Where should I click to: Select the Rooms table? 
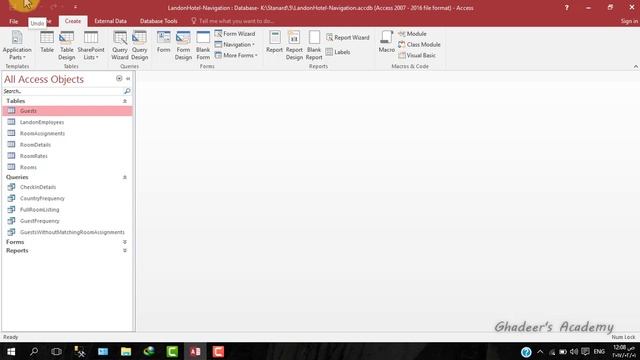(x=67, y=167)
